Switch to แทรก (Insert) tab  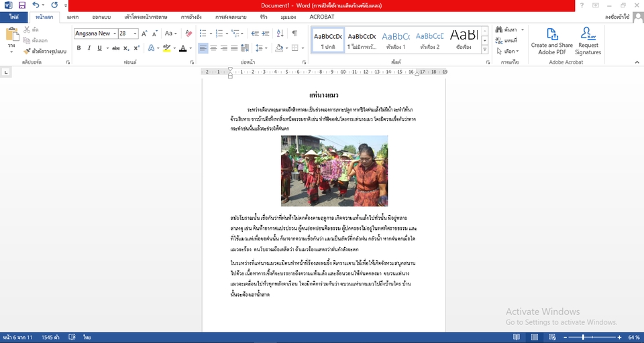pyautogui.click(x=72, y=17)
